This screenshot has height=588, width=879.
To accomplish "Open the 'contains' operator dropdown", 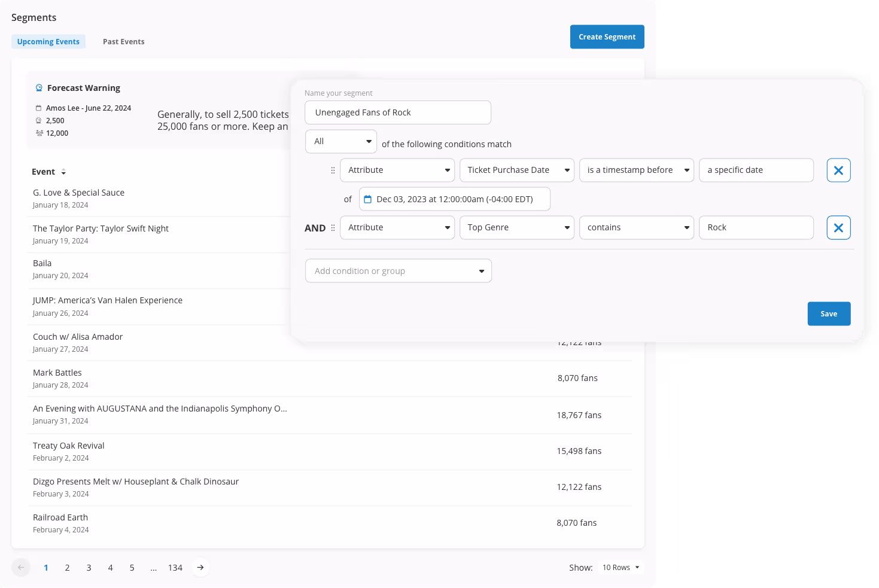I will pyautogui.click(x=637, y=228).
